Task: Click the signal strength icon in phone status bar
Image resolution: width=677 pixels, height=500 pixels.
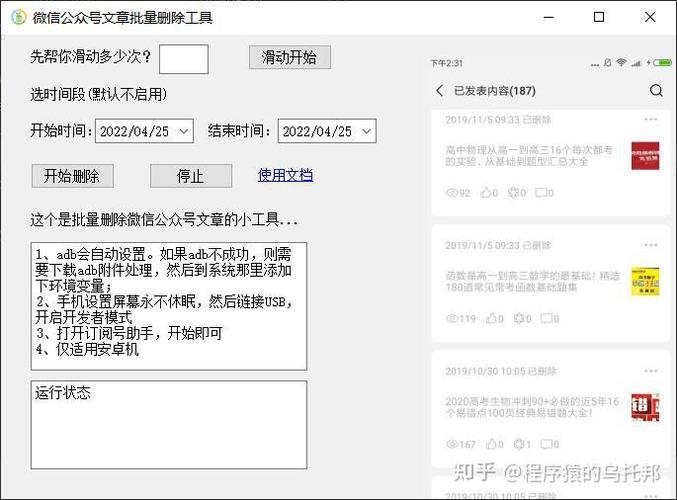Action: tap(636, 63)
